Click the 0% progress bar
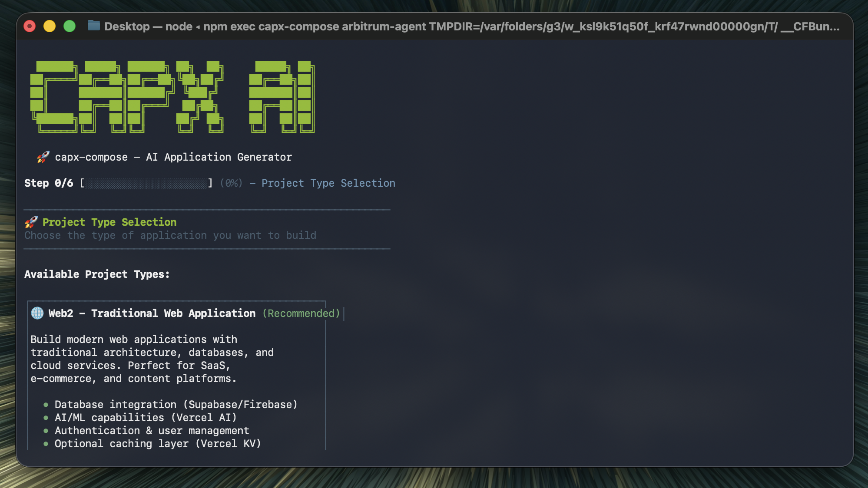 click(147, 183)
